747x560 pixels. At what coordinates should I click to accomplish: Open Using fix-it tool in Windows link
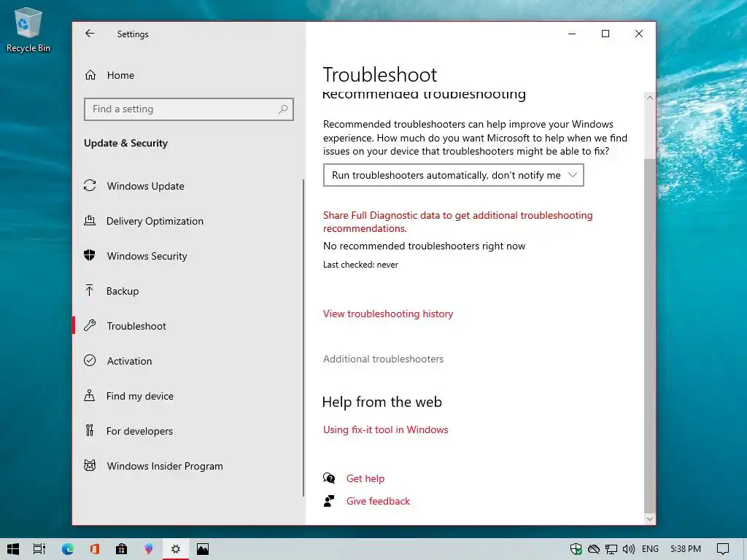(385, 429)
